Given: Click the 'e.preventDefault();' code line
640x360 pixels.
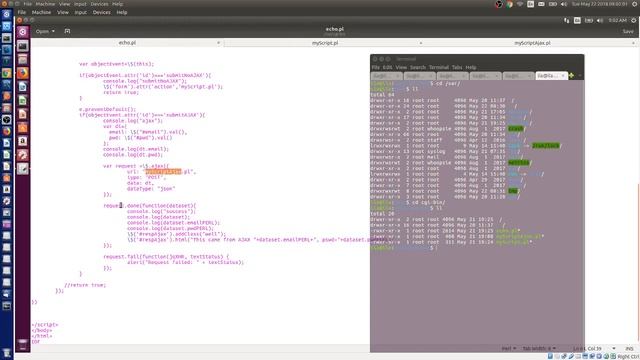Looking at the screenshot, I should (x=107, y=109).
